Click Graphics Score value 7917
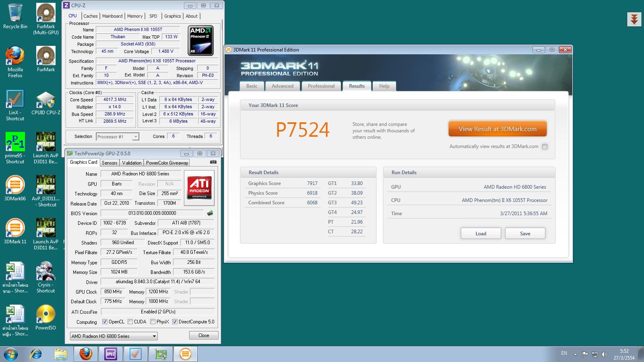Screen dimensions: 644x362 point(312,183)
